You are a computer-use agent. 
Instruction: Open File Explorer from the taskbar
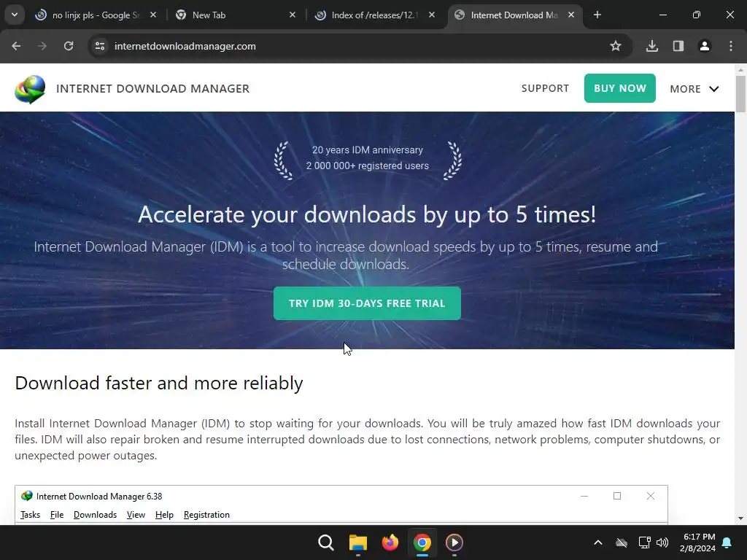coord(357,542)
